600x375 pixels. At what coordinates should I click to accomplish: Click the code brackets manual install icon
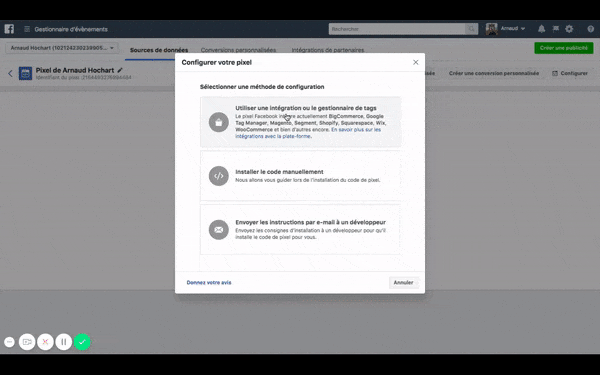coord(218,176)
